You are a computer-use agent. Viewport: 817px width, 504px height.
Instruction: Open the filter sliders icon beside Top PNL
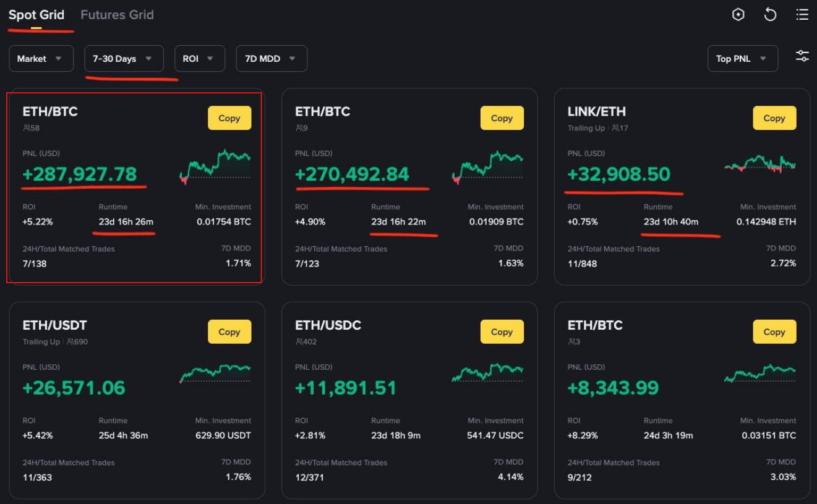coord(802,56)
